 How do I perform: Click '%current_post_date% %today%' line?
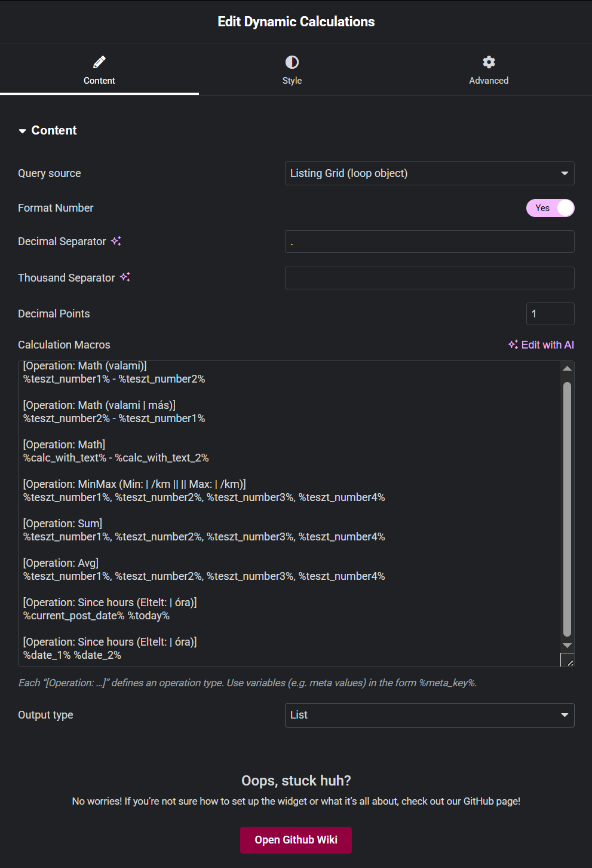[96, 616]
